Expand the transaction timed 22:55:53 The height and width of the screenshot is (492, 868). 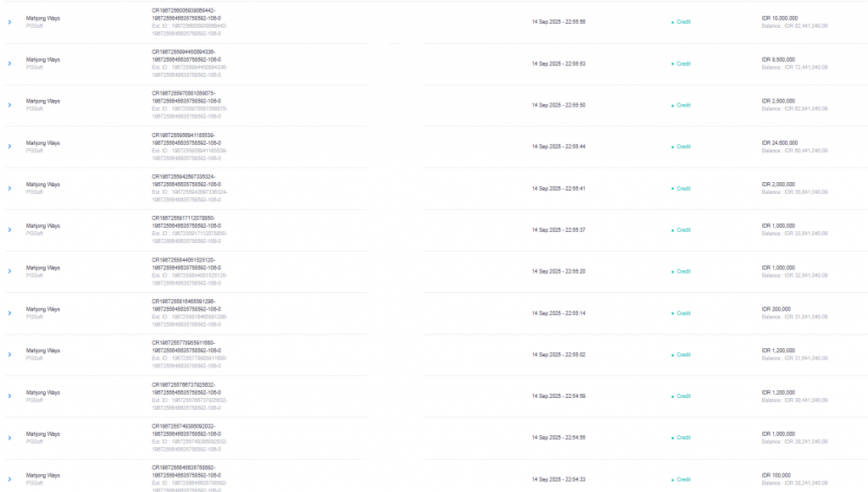click(x=9, y=64)
